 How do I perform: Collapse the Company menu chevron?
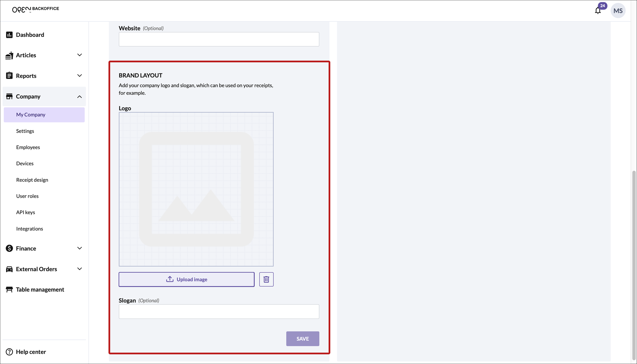point(80,96)
